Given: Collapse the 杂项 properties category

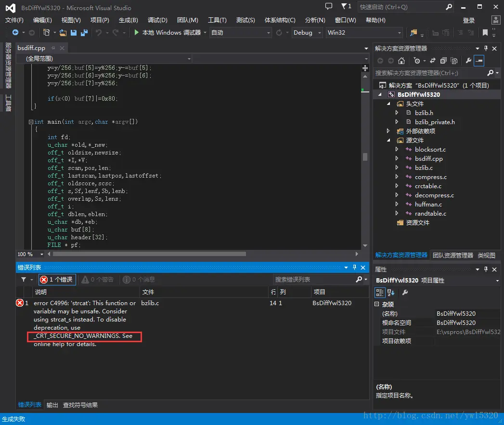Looking at the screenshot, I should click(377, 304).
